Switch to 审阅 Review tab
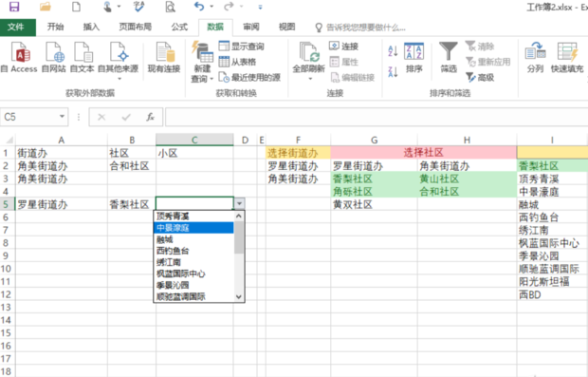The image size is (588, 377). pyautogui.click(x=251, y=27)
